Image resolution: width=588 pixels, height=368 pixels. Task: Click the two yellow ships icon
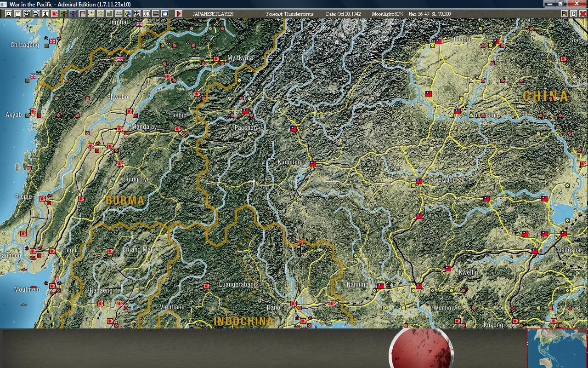(101, 14)
